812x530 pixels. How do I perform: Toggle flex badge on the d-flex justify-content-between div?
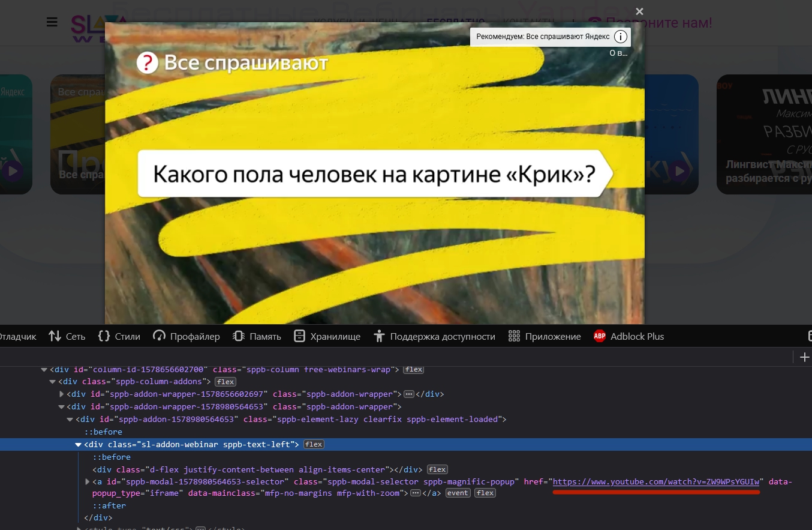point(437,469)
